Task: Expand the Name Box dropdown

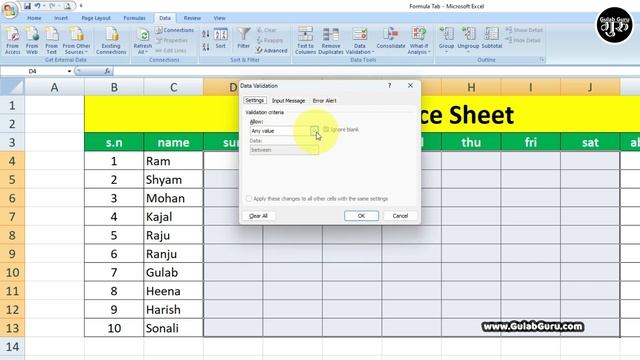Action: point(69,71)
